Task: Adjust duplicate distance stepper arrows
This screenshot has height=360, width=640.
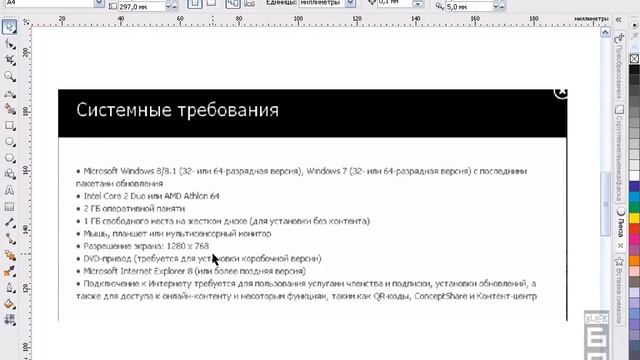Action: click(x=500, y=6)
